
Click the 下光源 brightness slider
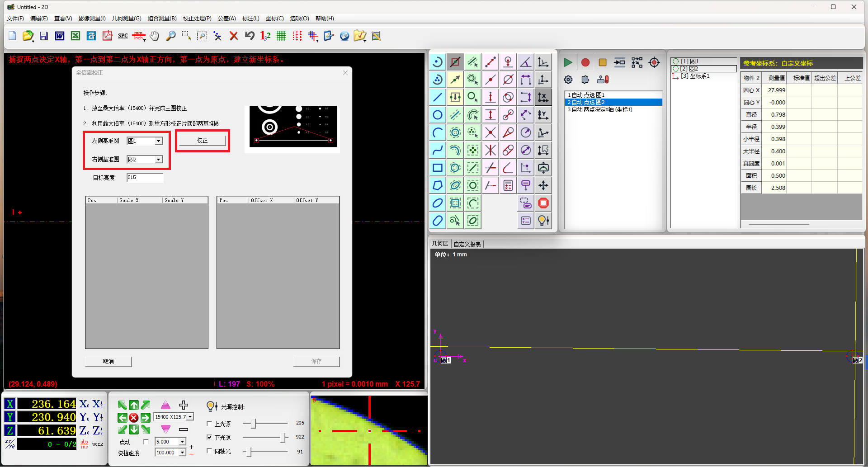coord(265,437)
